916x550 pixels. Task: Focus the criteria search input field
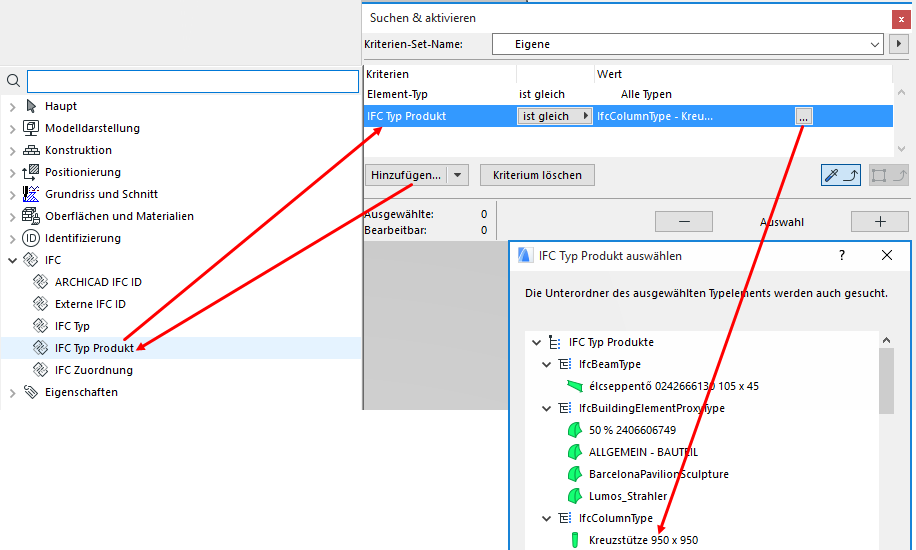(x=193, y=81)
